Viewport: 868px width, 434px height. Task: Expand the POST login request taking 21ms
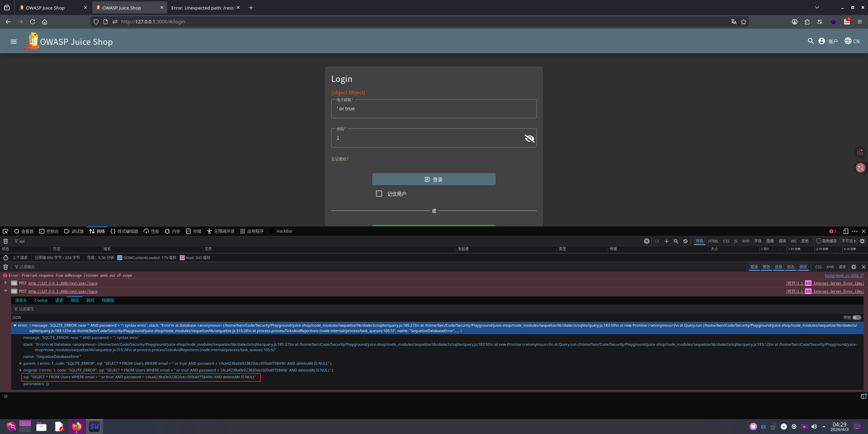(5, 283)
